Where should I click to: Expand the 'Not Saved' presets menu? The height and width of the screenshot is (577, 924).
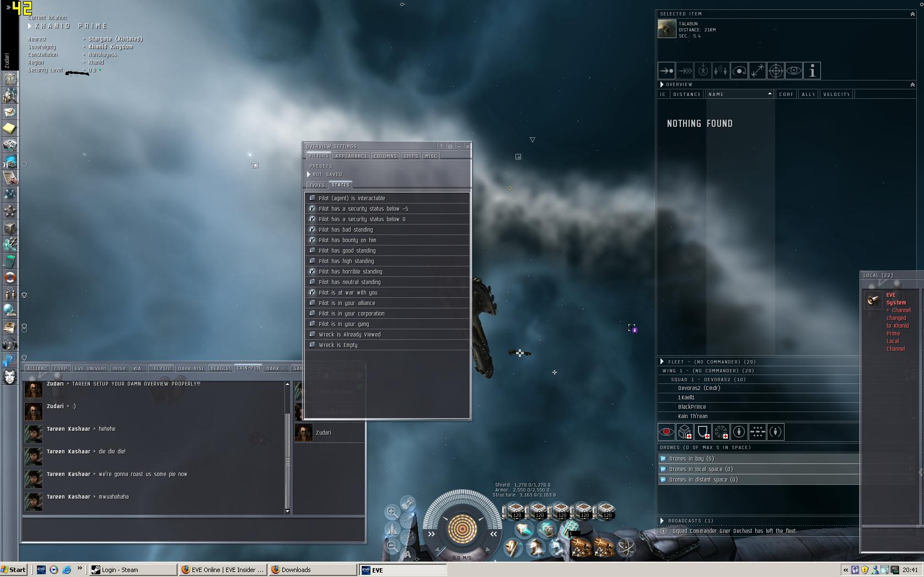(x=309, y=174)
